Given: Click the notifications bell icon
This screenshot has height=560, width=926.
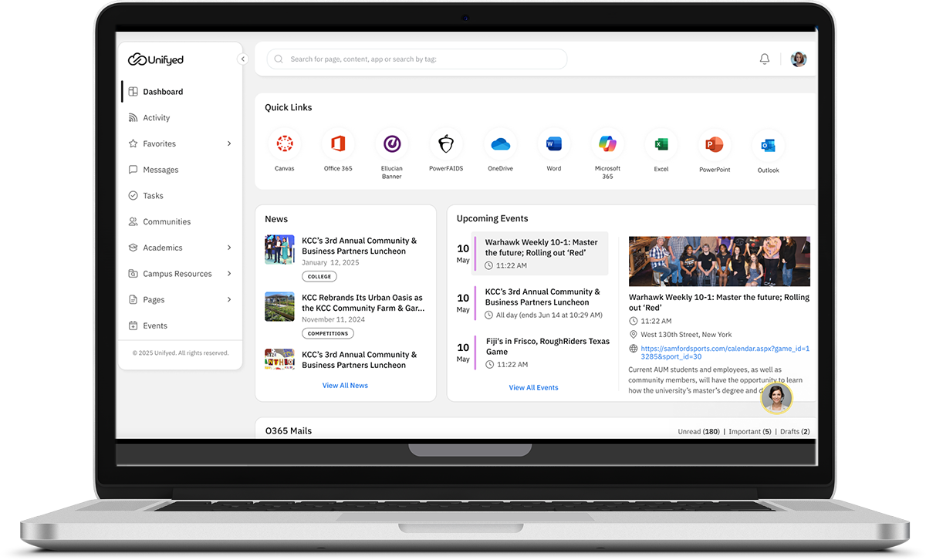Looking at the screenshot, I should (765, 59).
